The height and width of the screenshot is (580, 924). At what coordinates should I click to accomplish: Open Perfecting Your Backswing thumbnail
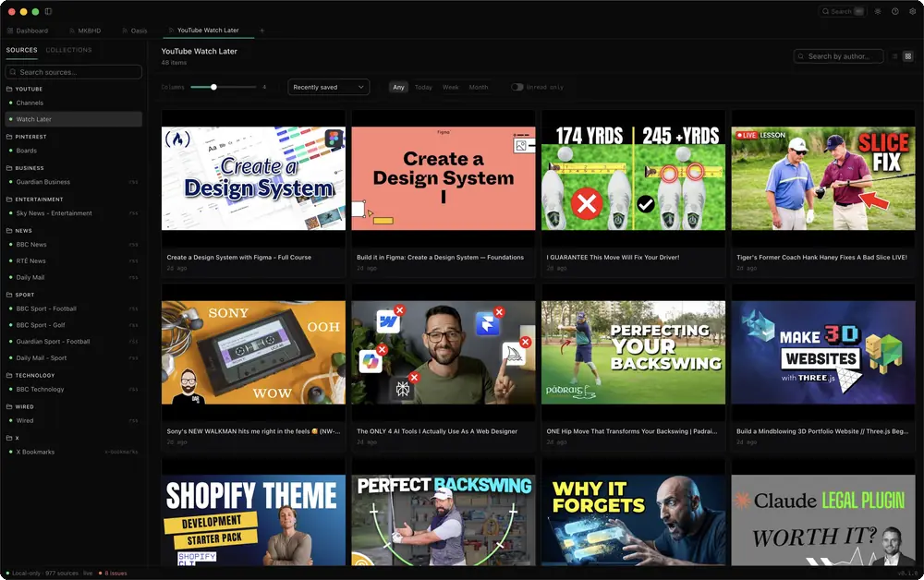634,353
